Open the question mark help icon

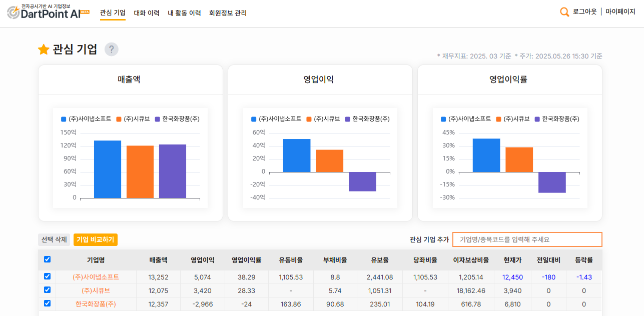click(112, 49)
